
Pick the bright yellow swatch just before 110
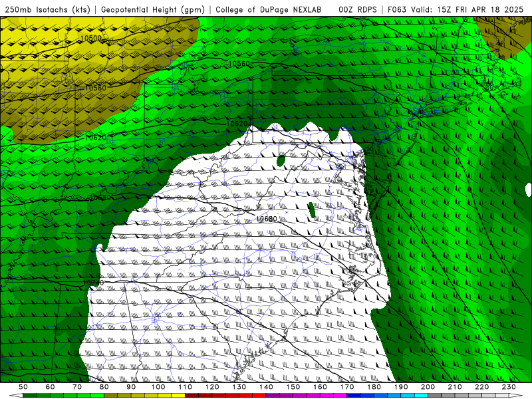coord(178,396)
